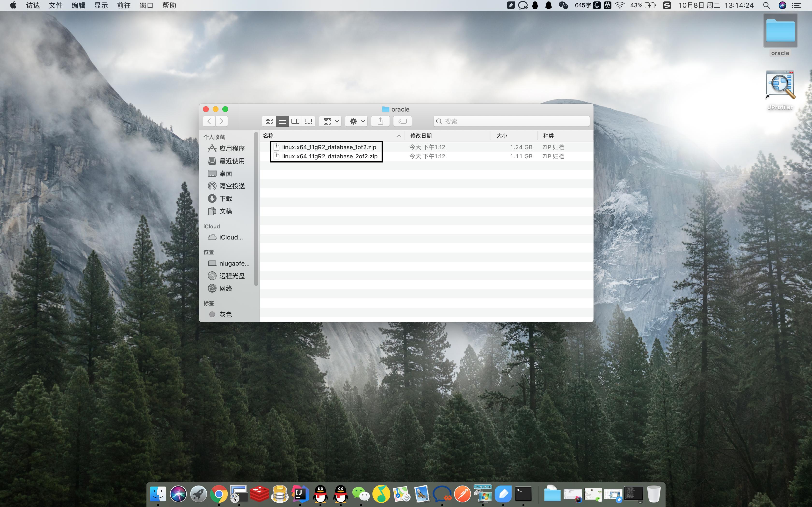Open Terminal from the Dock
Viewport: 812px width, 507px height.
(523, 493)
